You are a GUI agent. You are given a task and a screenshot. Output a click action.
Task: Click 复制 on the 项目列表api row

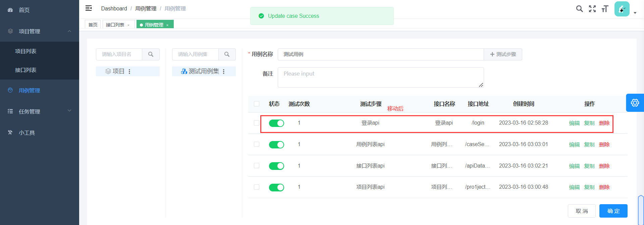(x=589, y=187)
